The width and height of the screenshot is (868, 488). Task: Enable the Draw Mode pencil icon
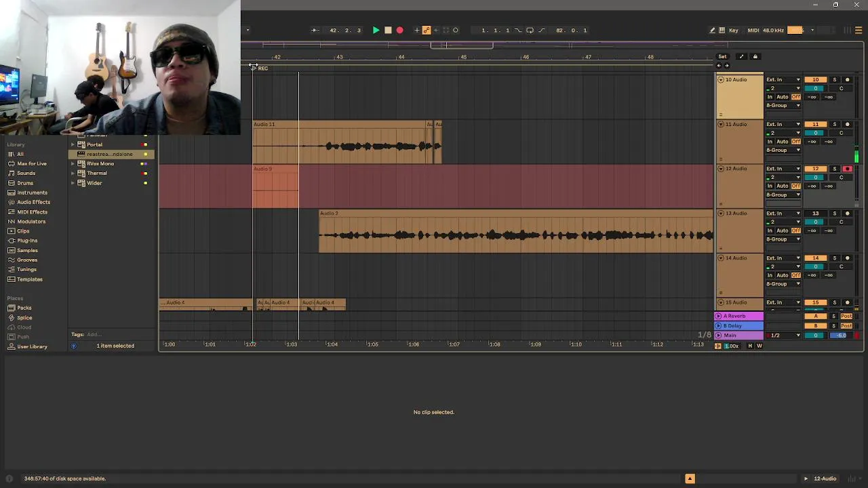click(x=712, y=30)
